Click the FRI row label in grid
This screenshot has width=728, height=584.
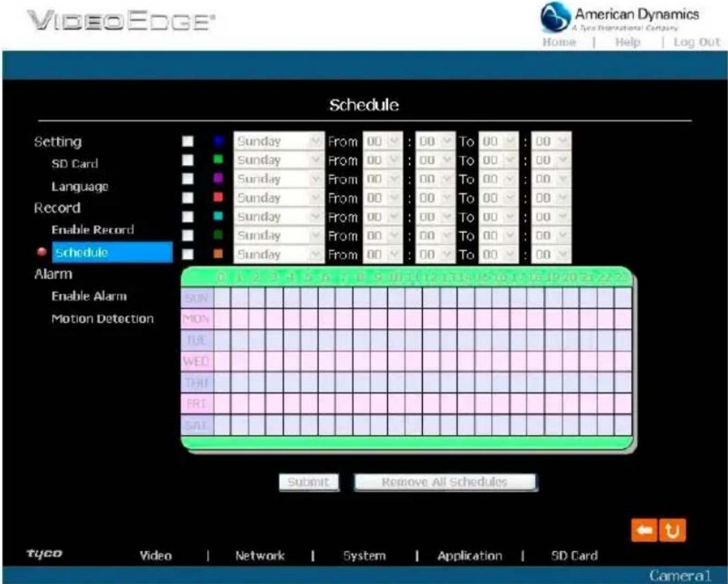(x=197, y=403)
